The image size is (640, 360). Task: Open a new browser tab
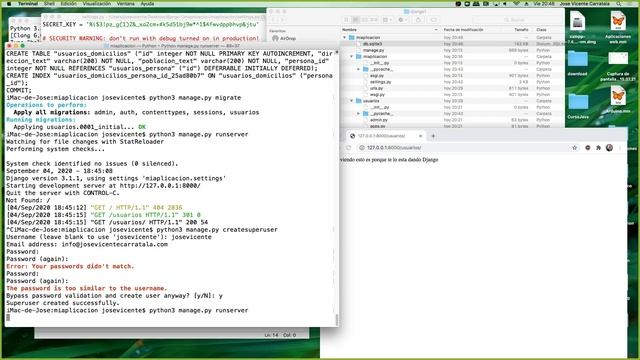433,136
